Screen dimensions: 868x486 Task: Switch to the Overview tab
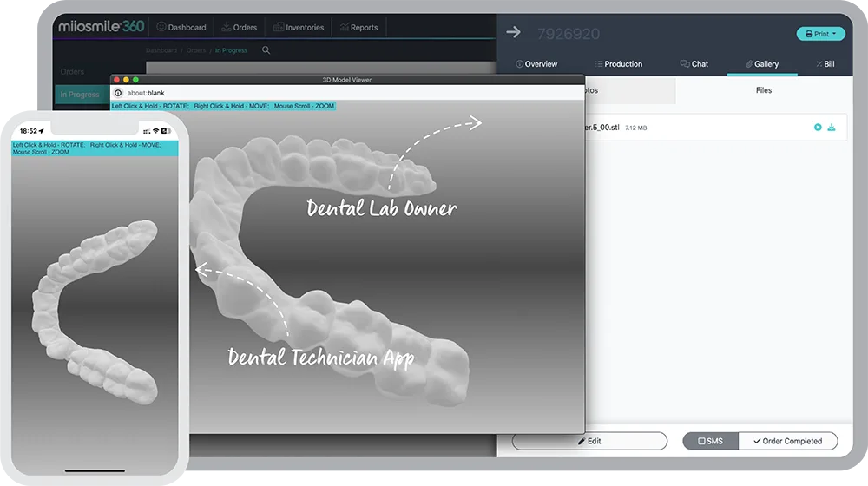coord(536,64)
